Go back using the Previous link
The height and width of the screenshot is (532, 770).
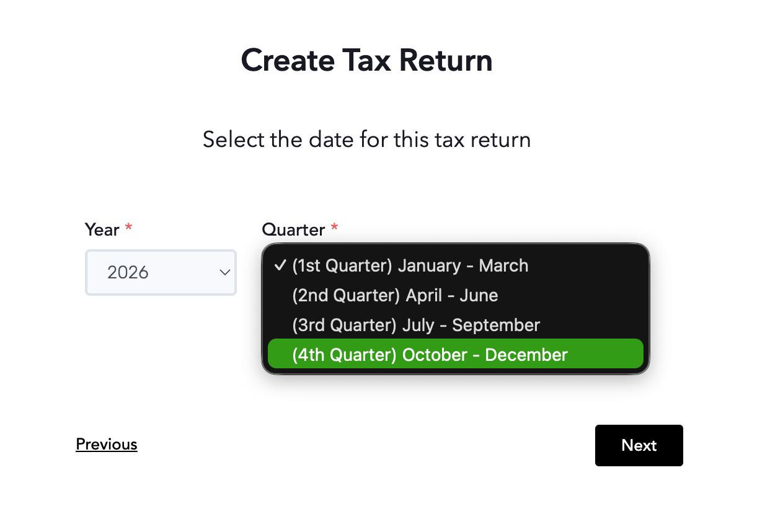[107, 445]
